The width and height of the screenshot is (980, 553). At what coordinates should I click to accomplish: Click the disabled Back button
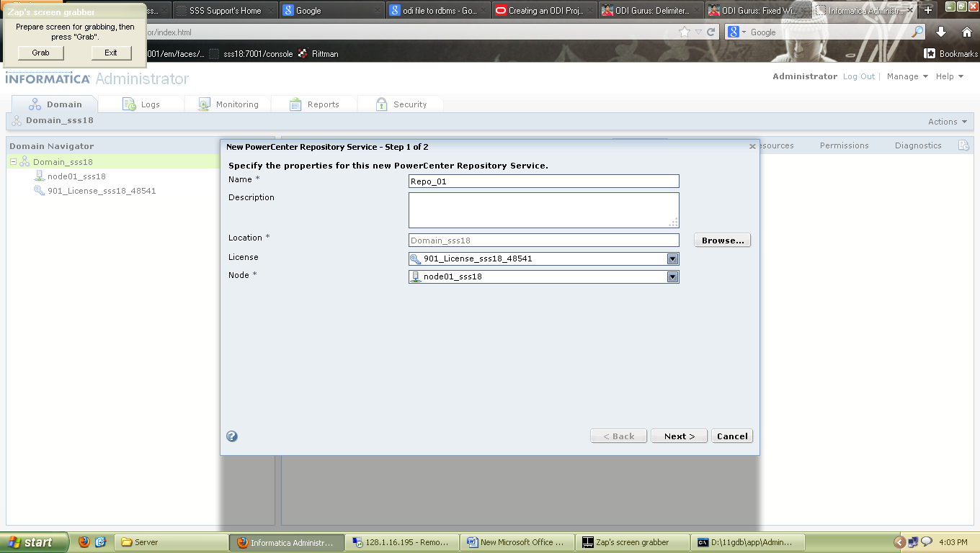point(618,436)
